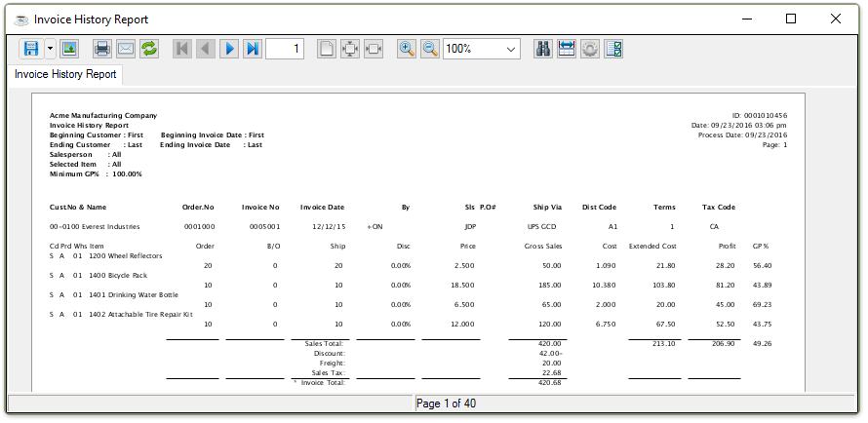Open the save options dropdown arrow
Viewport: 868px width, 423px height.
[50, 49]
